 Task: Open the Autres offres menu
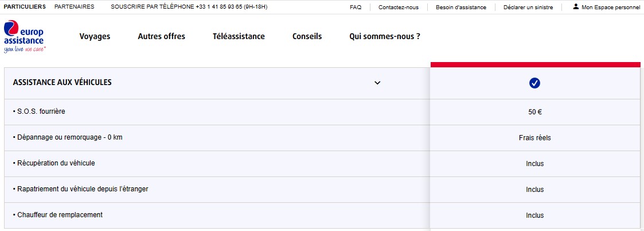[x=161, y=36]
